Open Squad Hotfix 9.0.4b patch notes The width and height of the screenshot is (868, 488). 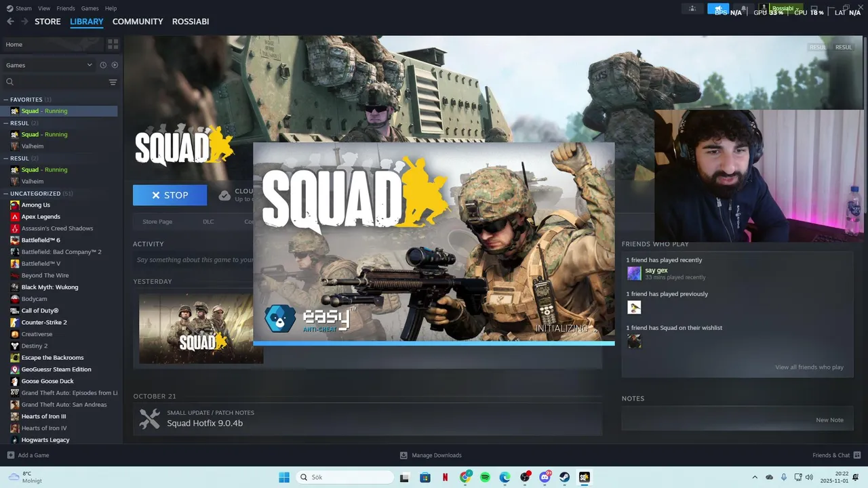205,423
